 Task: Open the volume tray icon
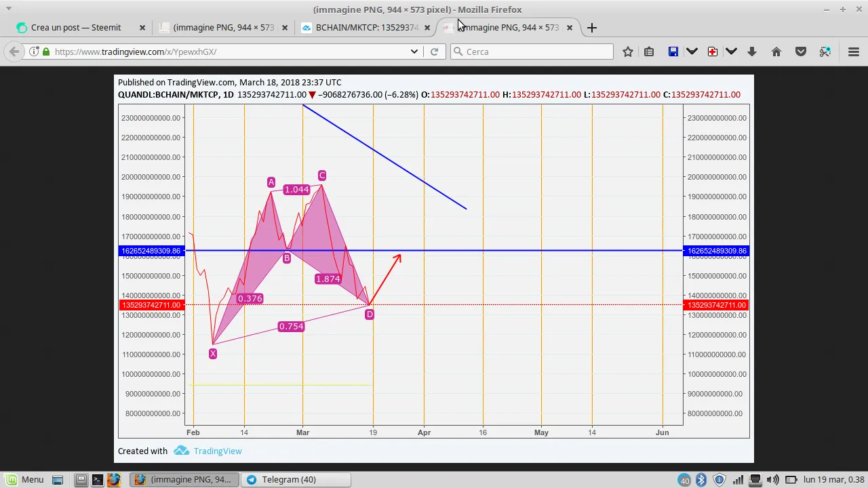772,480
